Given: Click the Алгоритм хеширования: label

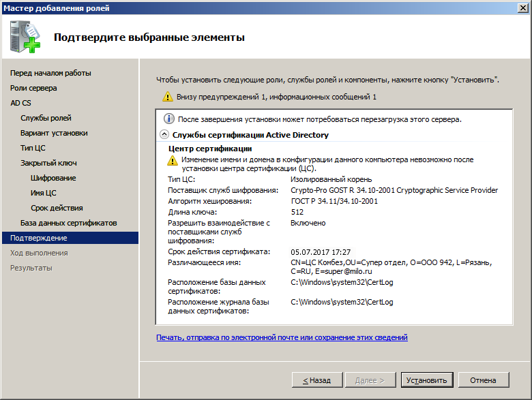Looking at the screenshot, I should pos(209,201).
